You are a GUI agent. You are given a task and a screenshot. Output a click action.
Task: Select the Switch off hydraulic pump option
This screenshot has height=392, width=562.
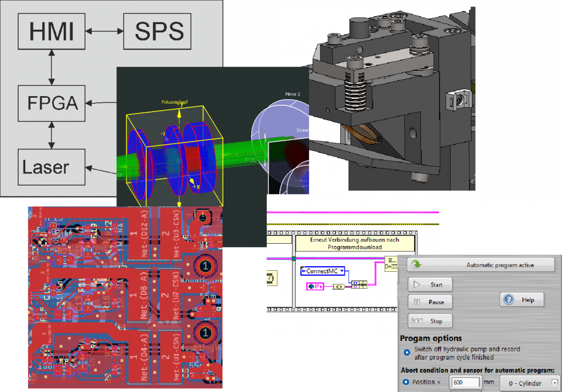(x=406, y=352)
